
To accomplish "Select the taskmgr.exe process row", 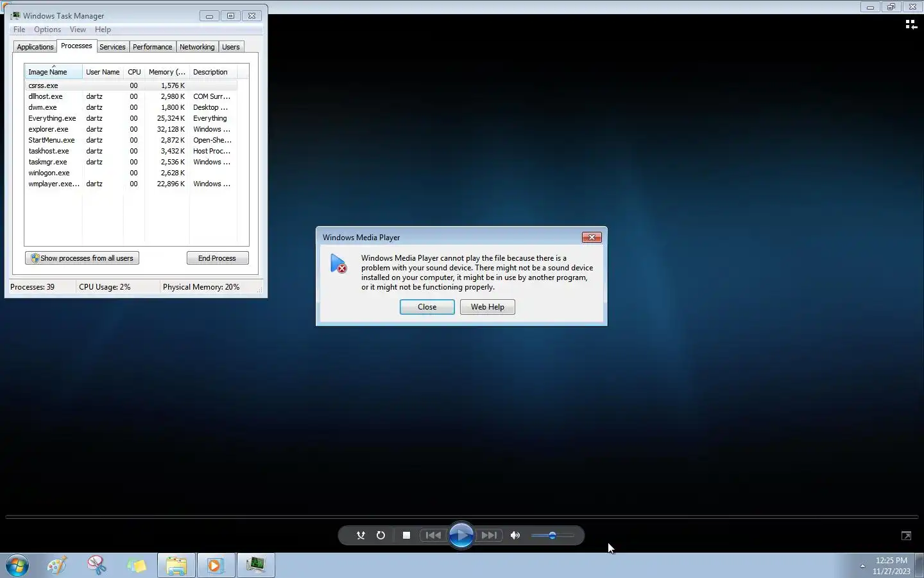I will pyautogui.click(x=131, y=162).
